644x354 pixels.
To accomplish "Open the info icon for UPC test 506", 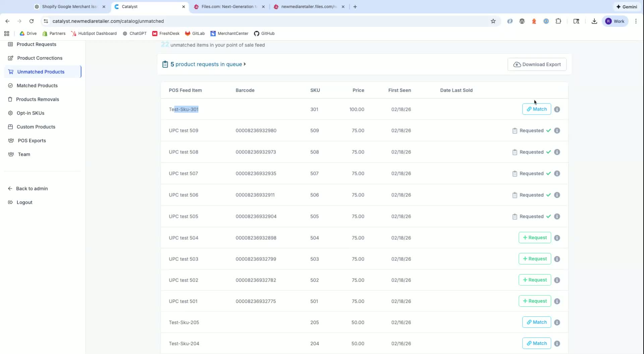I will point(557,195).
